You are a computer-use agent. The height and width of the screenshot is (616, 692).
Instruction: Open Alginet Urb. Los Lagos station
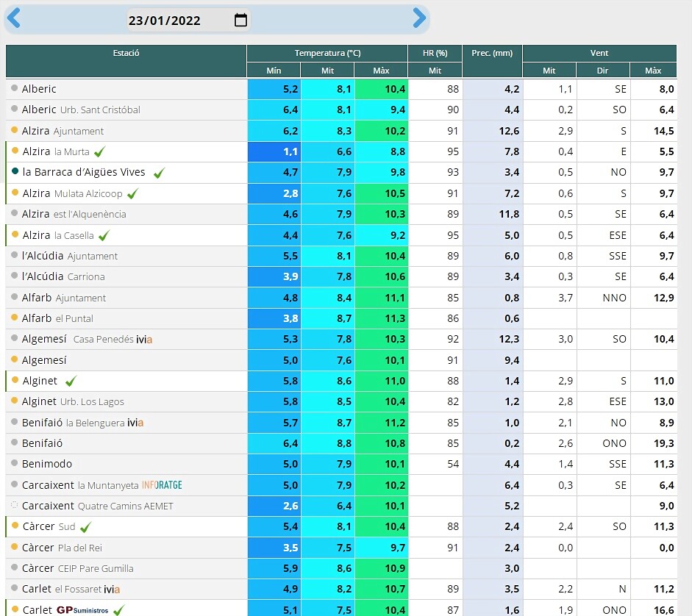(x=74, y=401)
